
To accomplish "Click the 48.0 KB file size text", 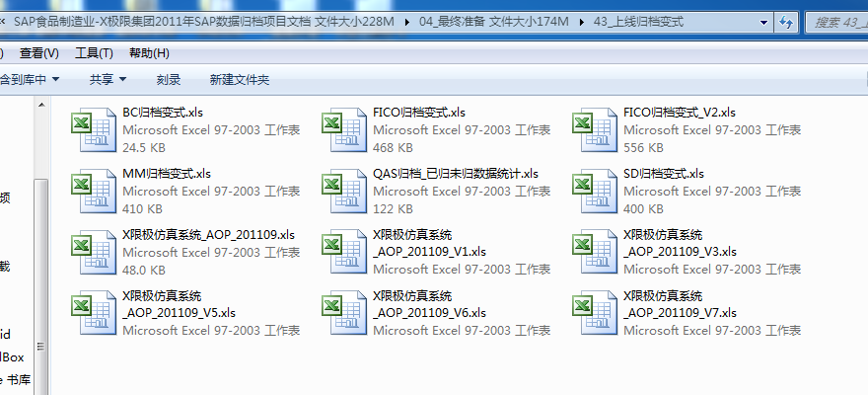I will [144, 271].
